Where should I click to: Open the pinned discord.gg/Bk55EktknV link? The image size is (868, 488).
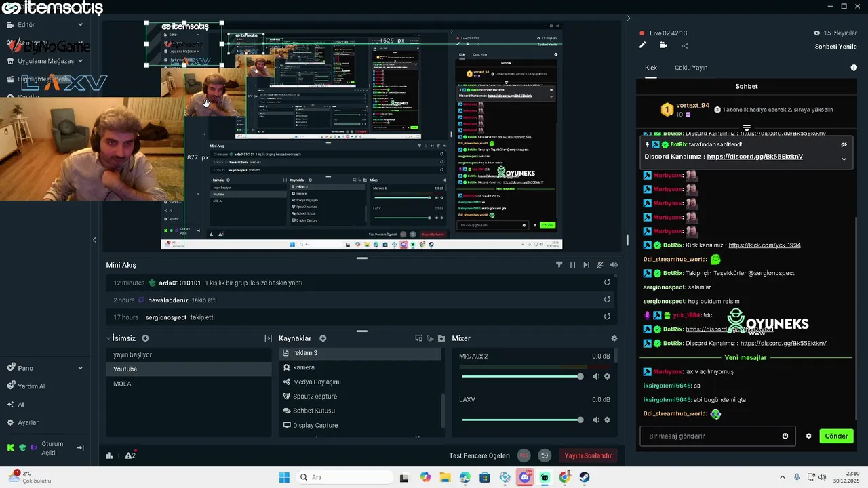click(x=755, y=157)
